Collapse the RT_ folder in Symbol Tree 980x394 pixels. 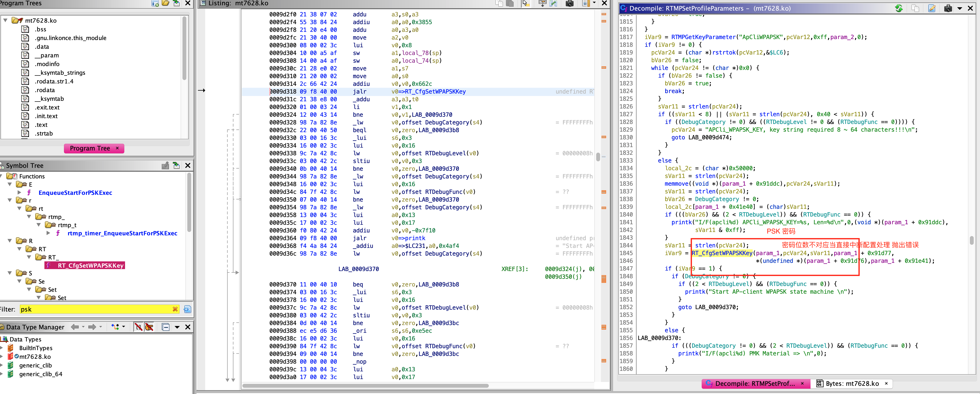(x=29, y=257)
